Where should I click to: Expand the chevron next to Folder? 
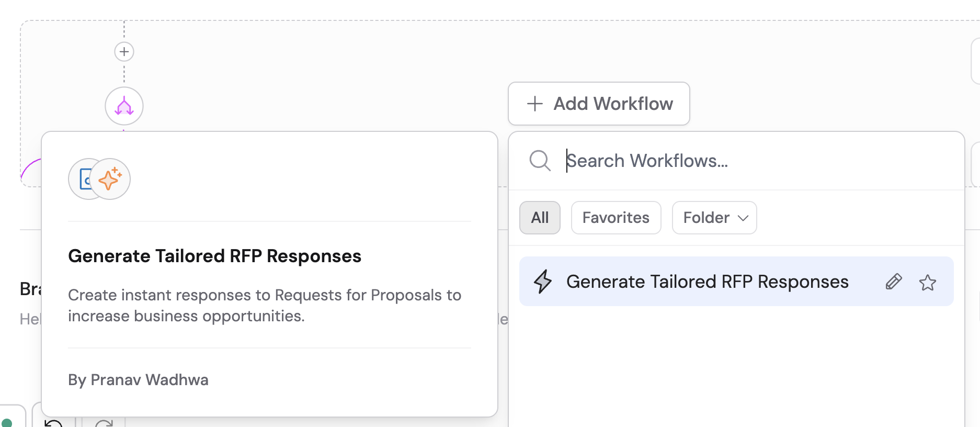click(744, 218)
